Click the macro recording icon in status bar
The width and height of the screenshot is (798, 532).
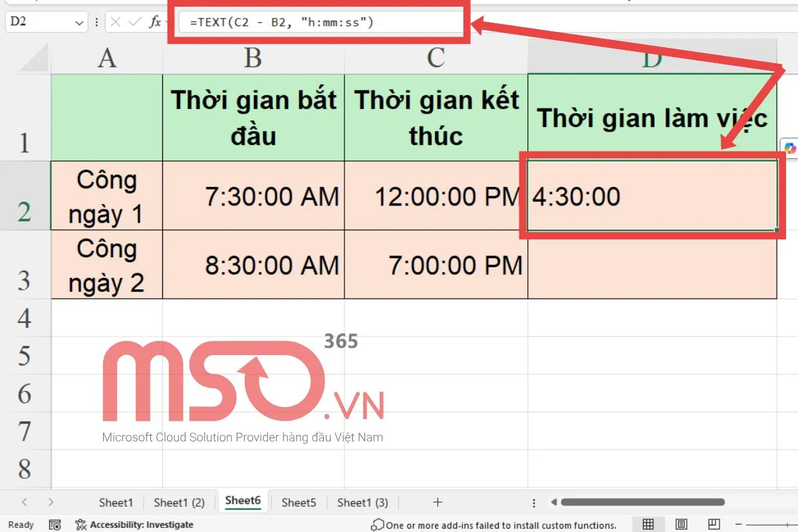55,525
